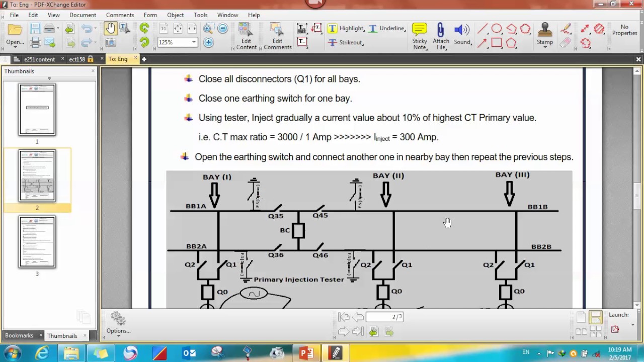The height and width of the screenshot is (362, 644).
Task: Select Two Pages facing layout
Action: pos(581,331)
